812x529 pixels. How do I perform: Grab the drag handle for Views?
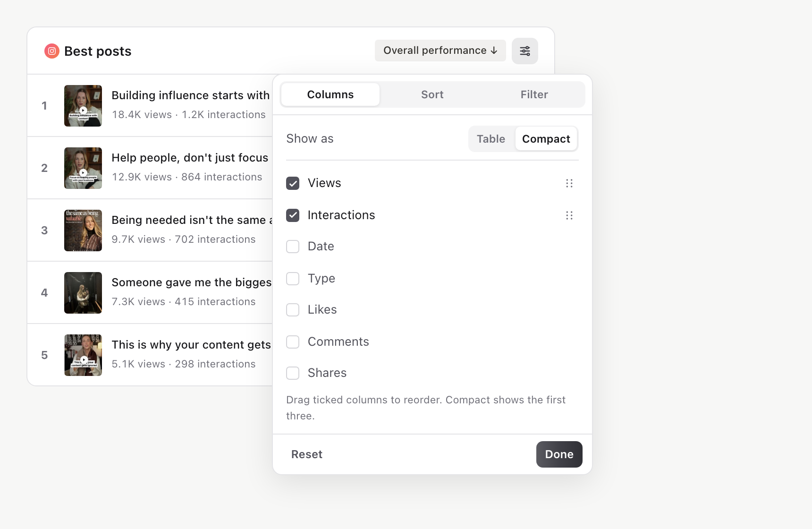(569, 183)
